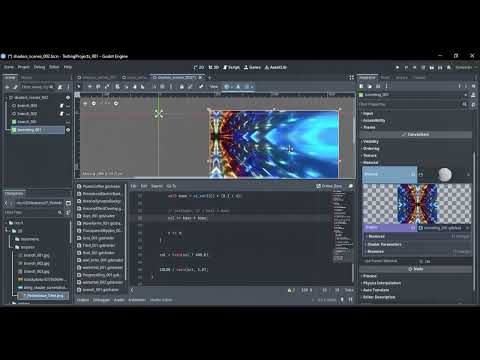
Task: Create new resource in Inspector toolbar
Action: coord(361,86)
